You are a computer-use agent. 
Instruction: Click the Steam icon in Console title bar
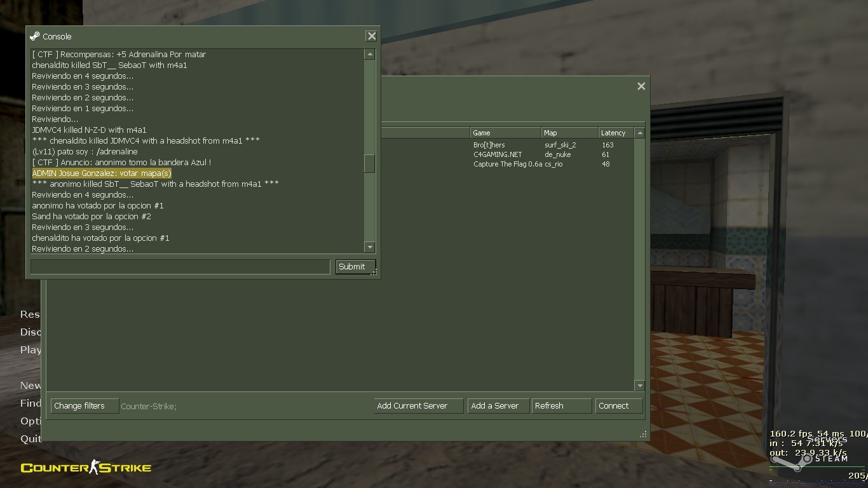point(35,36)
